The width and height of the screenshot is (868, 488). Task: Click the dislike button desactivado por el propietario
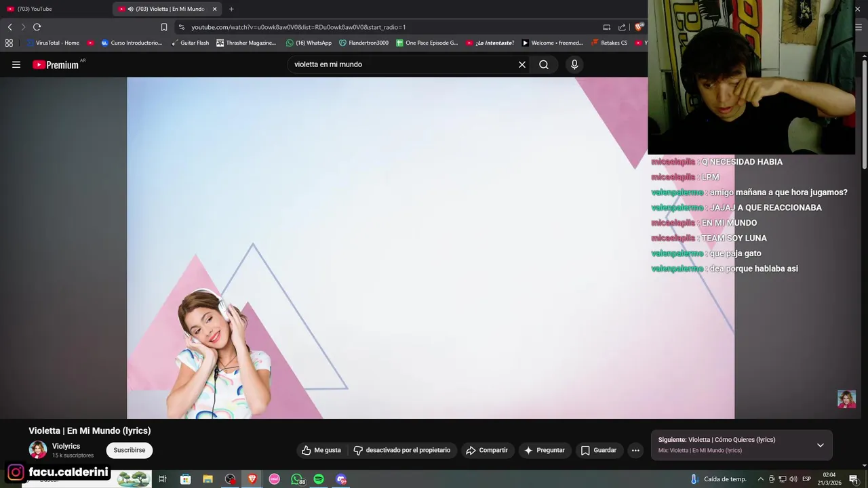click(x=402, y=450)
